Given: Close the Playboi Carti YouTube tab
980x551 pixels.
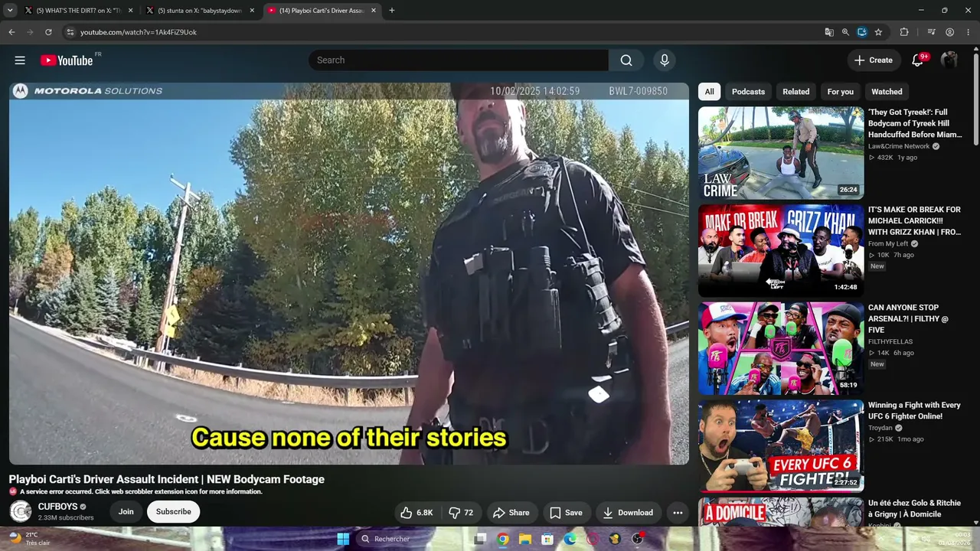Looking at the screenshot, I should click(x=374, y=11).
